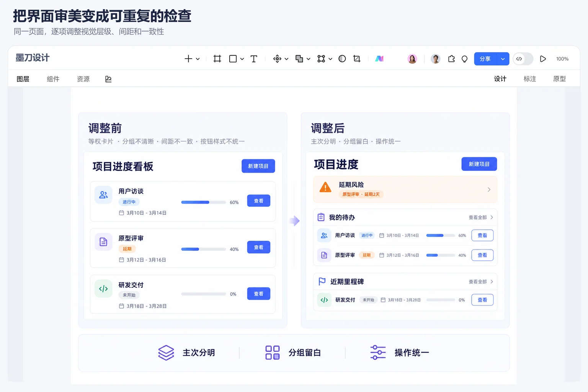The image size is (588, 392).
Task: Select the mask tool icon
Action: 342,59
